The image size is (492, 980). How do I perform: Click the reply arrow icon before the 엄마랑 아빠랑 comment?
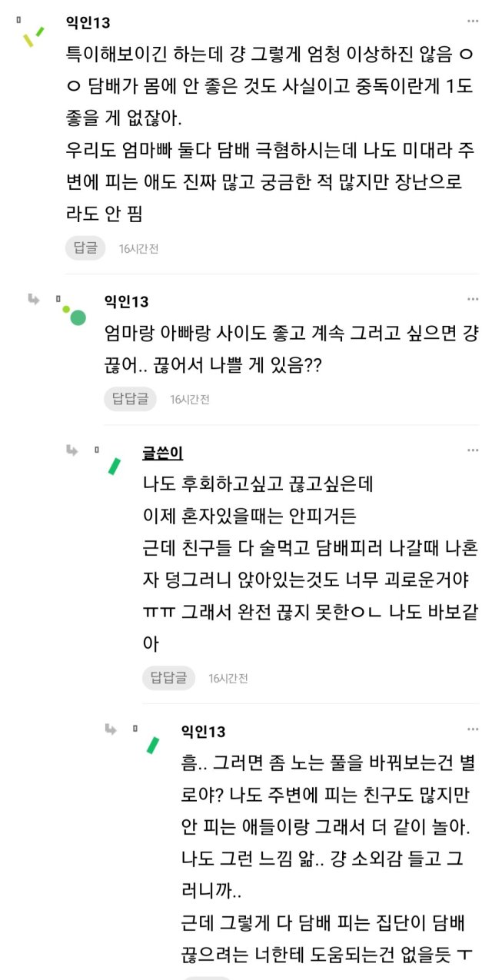pyautogui.click(x=33, y=299)
